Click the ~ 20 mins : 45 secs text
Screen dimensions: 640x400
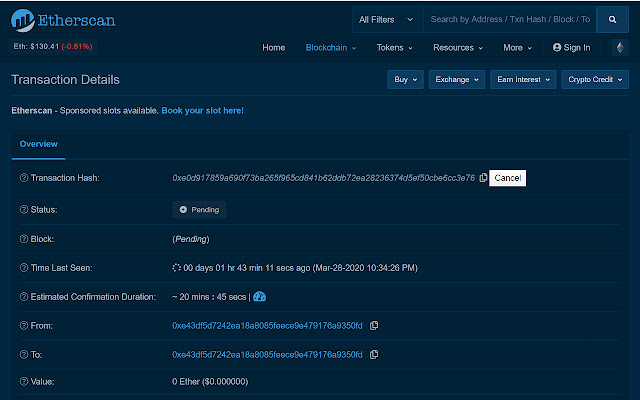(209, 297)
